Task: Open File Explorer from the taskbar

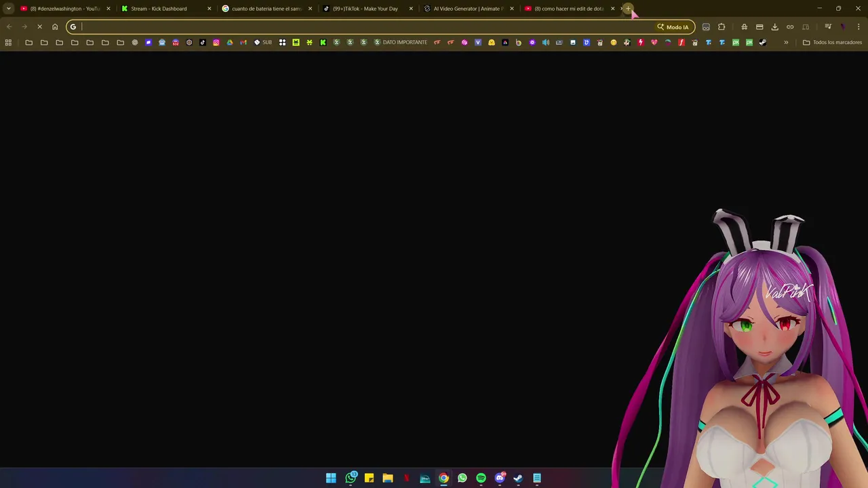Action: [388, 479]
